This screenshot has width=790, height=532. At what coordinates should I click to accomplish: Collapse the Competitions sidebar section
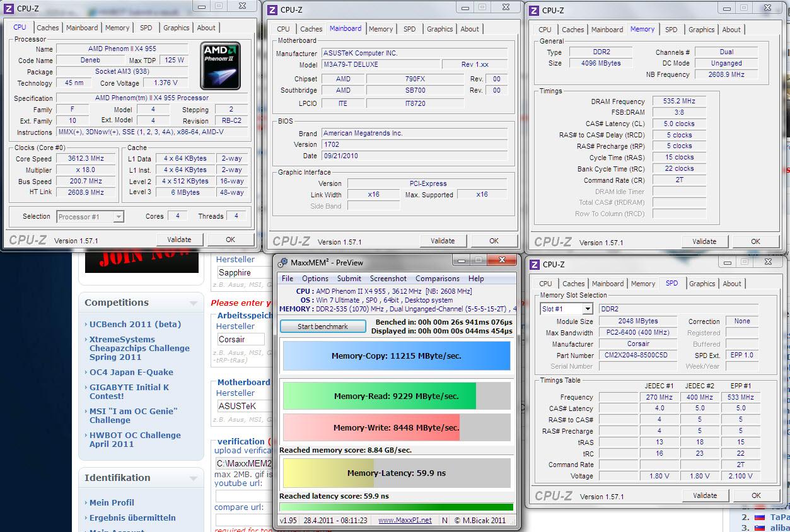coord(194,303)
